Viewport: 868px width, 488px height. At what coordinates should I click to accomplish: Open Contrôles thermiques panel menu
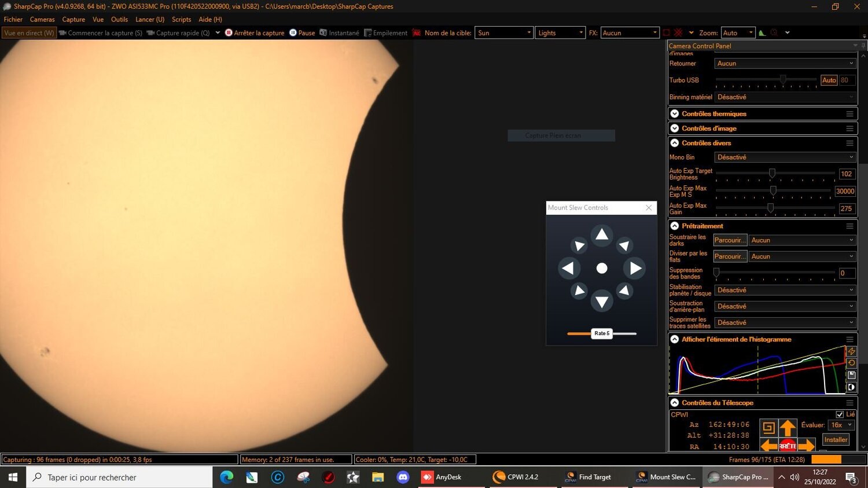click(849, 114)
